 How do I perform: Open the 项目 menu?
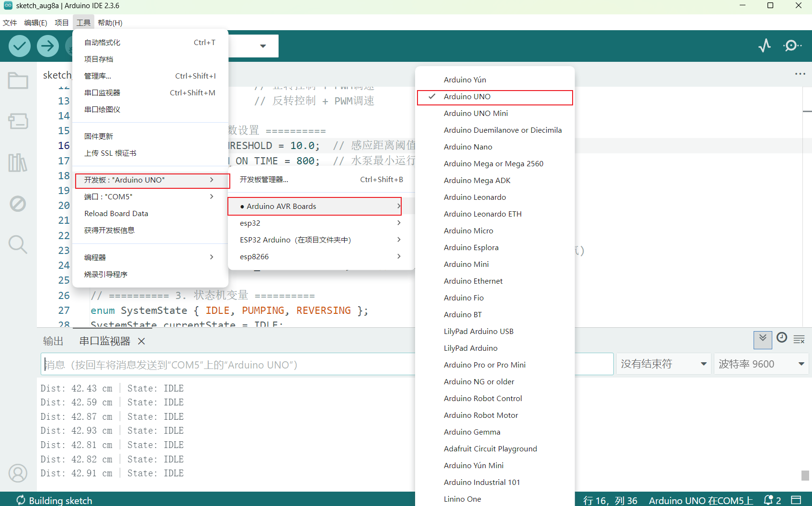(62, 23)
